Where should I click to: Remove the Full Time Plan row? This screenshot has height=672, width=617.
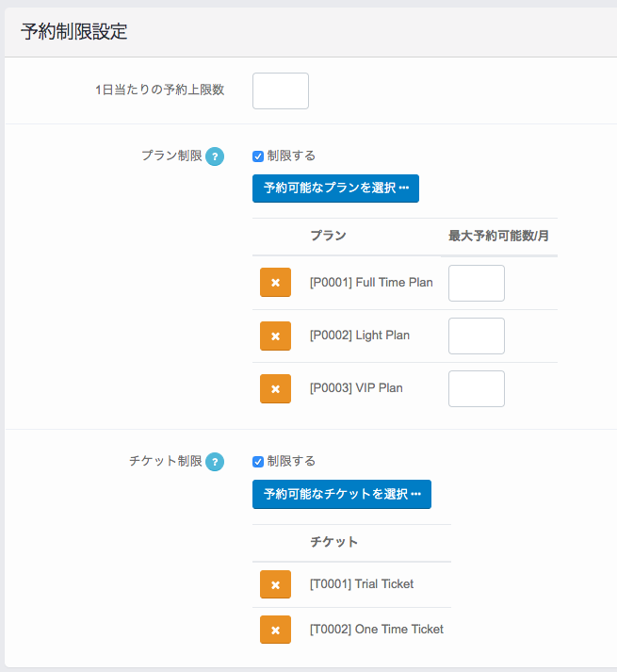275,283
